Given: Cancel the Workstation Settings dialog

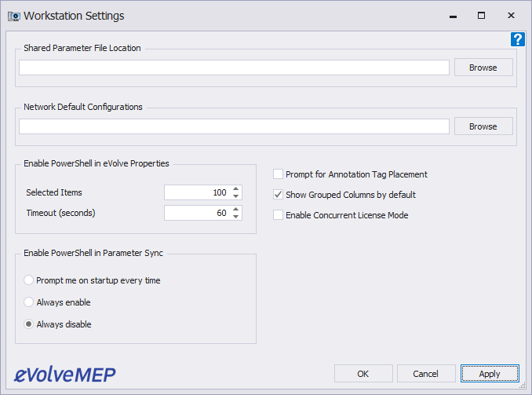Looking at the screenshot, I should point(426,374).
